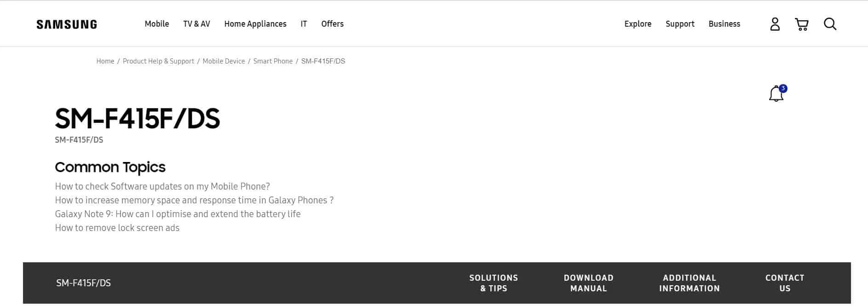Open the IT menu
Image resolution: width=868 pixels, height=306 pixels.
[x=304, y=24]
